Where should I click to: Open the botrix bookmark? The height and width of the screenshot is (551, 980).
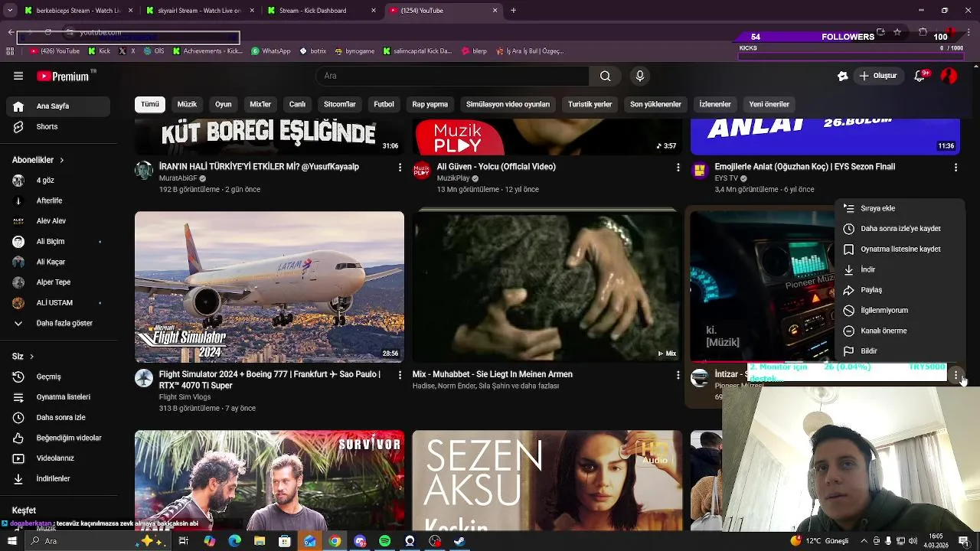(313, 51)
